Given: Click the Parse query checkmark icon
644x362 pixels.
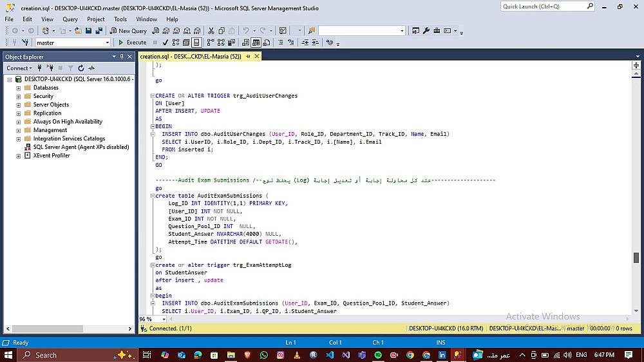Looking at the screenshot, I should tap(166, 43).
